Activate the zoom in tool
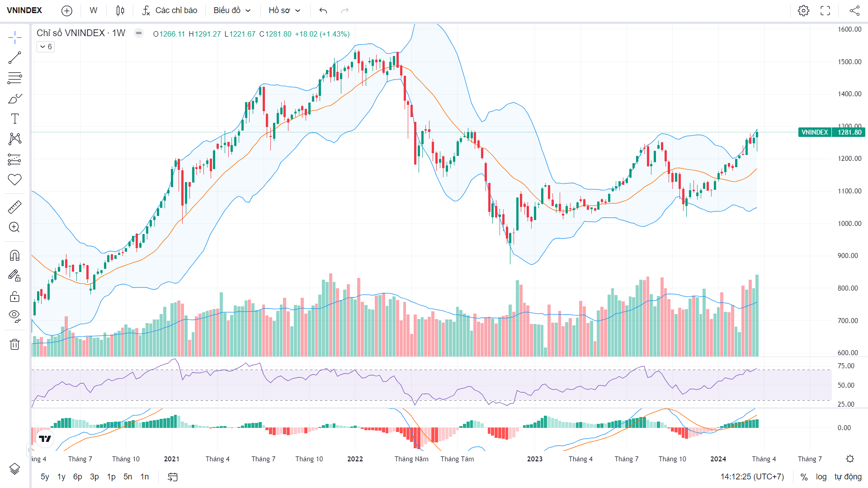This screenshot has height=488, width=868. 15,227
